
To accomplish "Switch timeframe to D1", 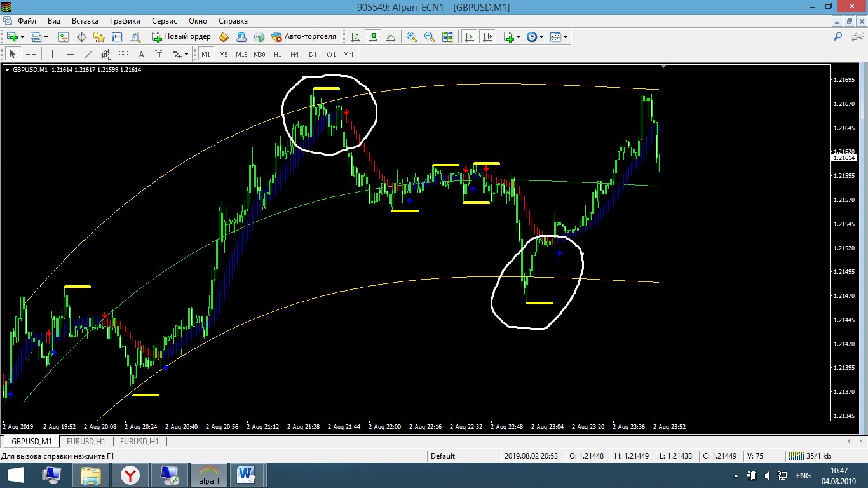I will 313,54.
